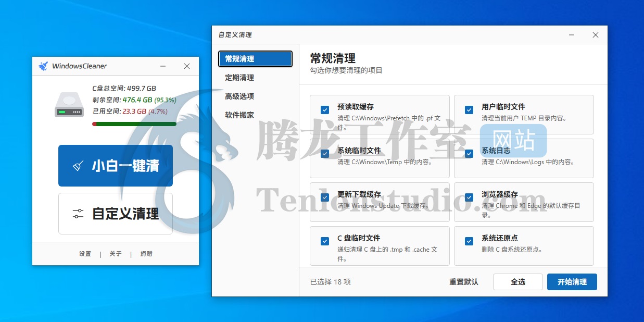Click the C drive disk icon
644x322 pixels.
coord(69,105)
